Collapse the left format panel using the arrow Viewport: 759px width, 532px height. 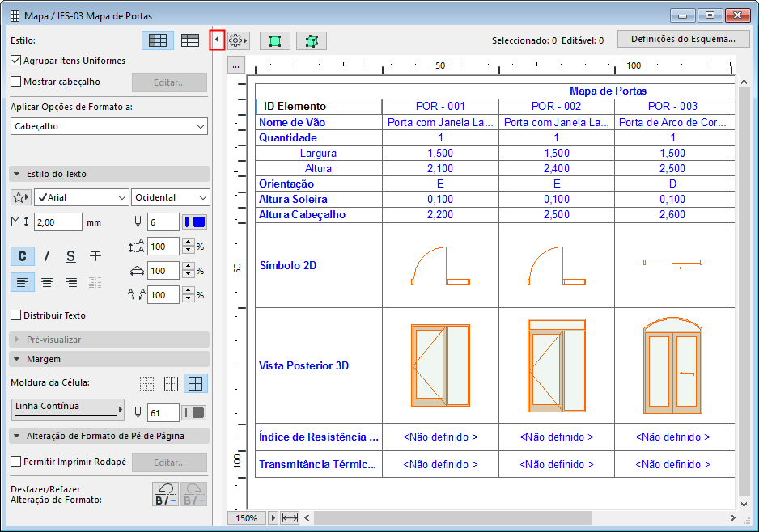click(217, 40)
